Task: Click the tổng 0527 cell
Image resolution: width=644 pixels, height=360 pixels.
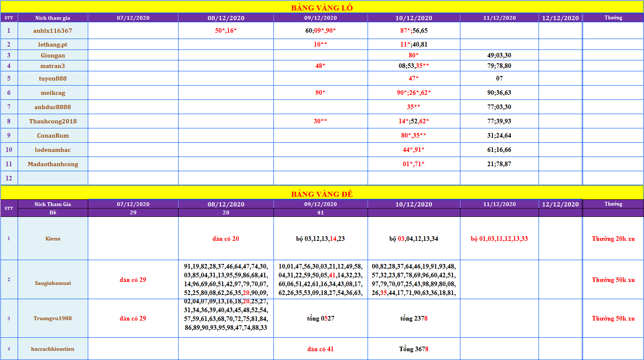Action: (321, 318)
